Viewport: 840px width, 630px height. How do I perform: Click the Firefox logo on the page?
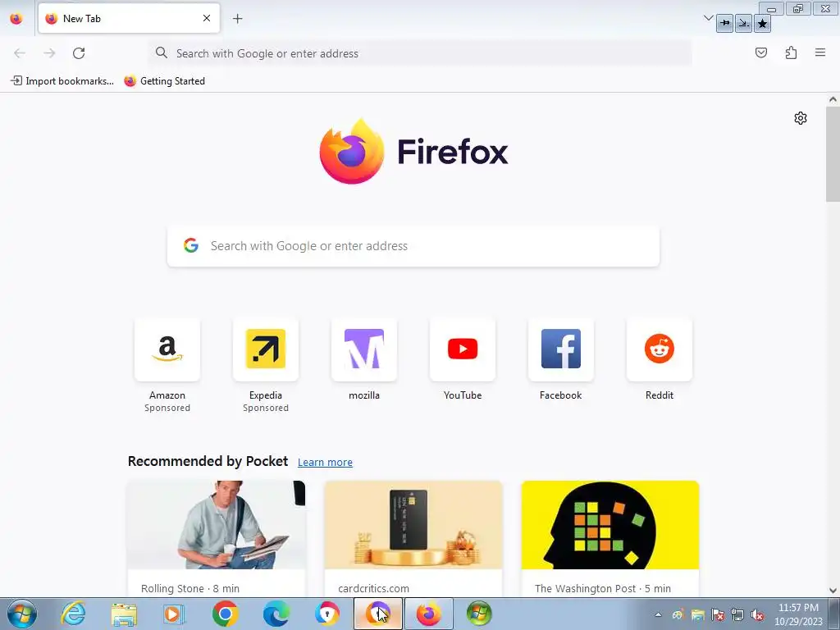[x=413, y=152]
